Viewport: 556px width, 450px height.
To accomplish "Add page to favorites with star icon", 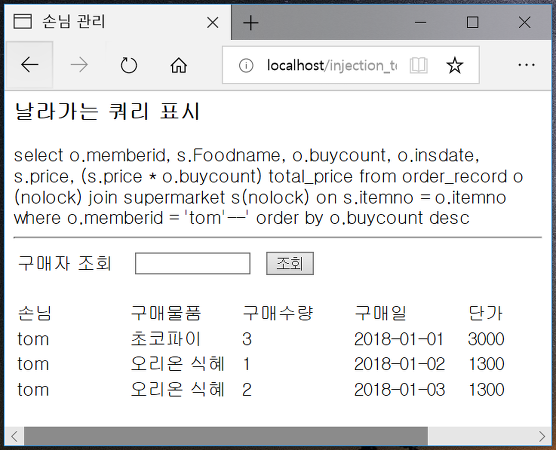I will tap(455, 65).
